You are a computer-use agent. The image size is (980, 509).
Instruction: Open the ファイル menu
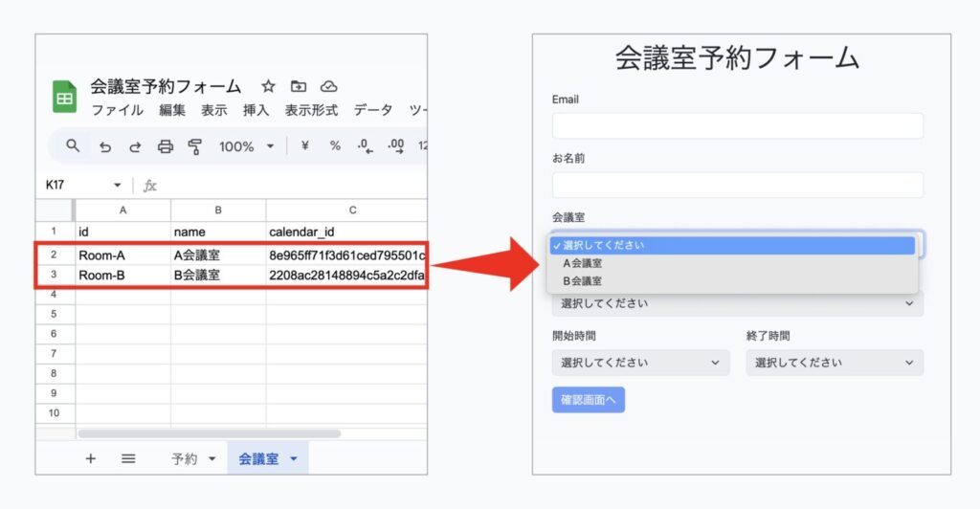click(x=117, y=111)
